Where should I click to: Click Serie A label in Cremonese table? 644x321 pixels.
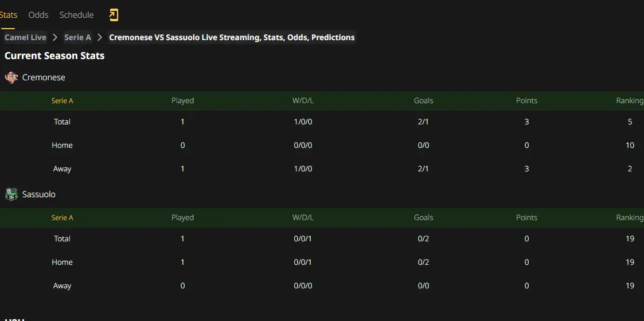point(62,100)
